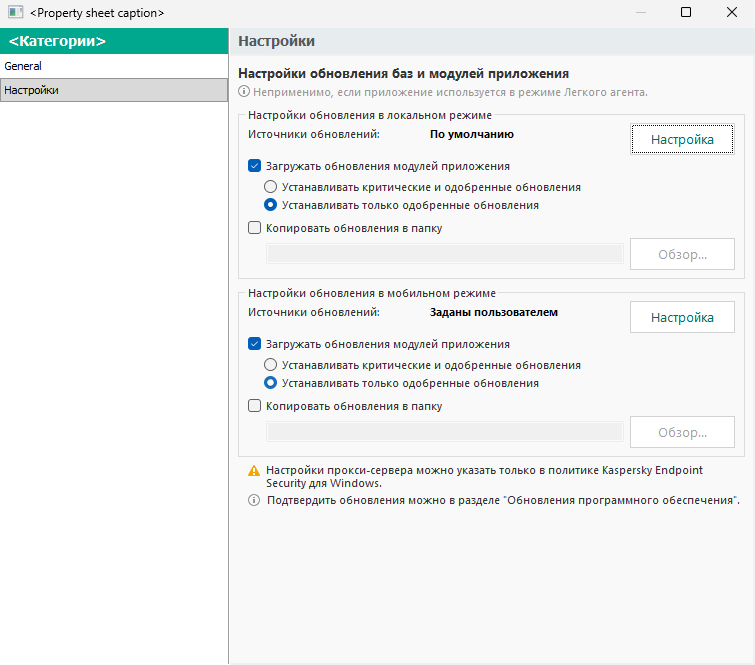Click Настройки обновления в локальном режиме label
Screen dimensions: 755x665
tap(370, 116)
